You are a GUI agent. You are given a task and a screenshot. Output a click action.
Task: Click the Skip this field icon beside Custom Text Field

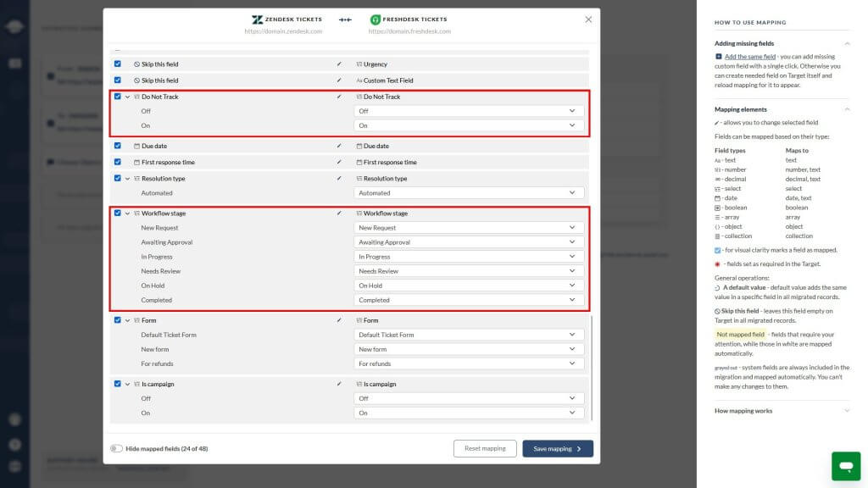(x=136, y=78)
